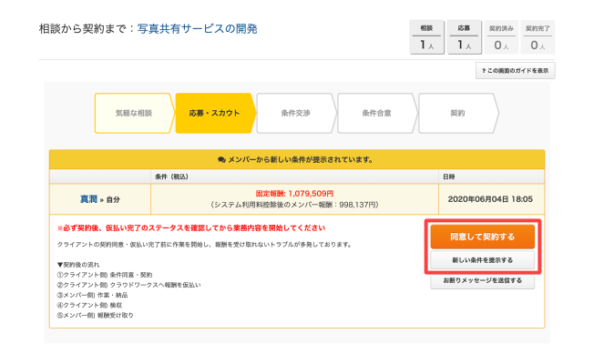The width and height of the screenshot is (594, 364).
Task: Select the 応募・スカウト step
Action: (x=214, y=114)
